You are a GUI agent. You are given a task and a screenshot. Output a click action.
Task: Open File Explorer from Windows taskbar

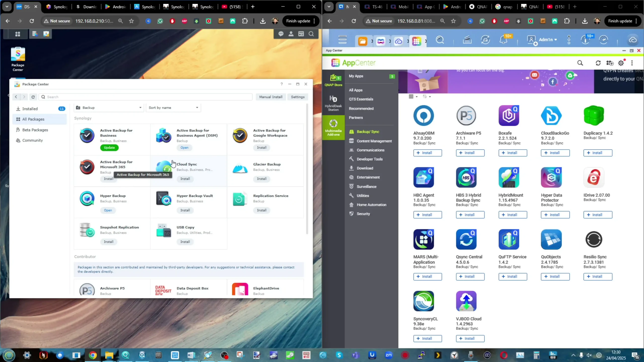tap(109, 355)
